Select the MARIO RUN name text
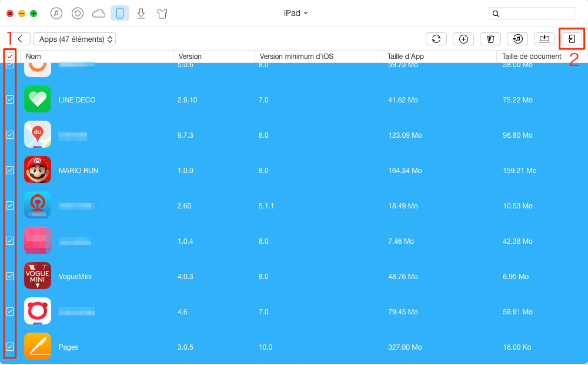 (78, 171)
